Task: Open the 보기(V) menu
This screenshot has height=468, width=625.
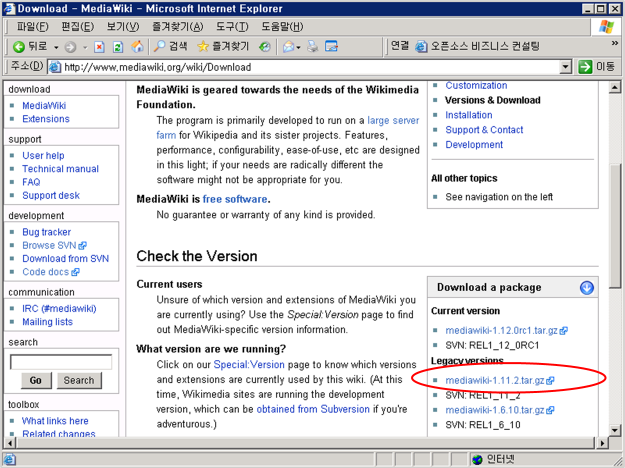Action: point(123,26)
